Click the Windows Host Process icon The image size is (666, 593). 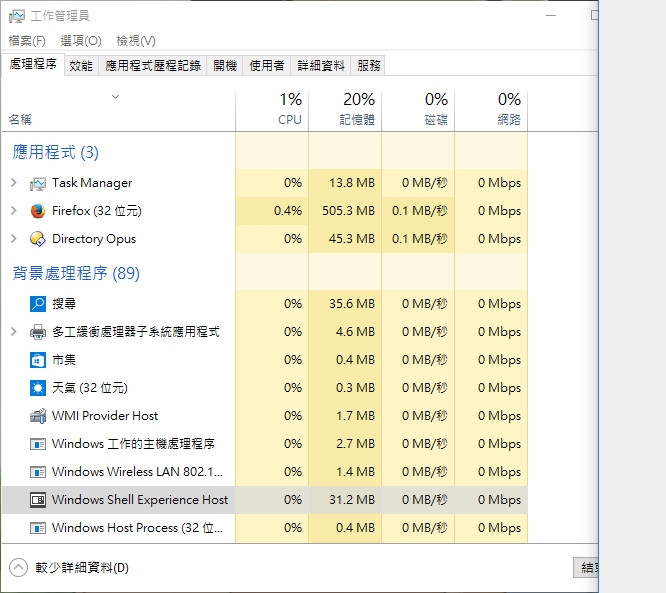pyautogui.click(x=38, y=528)
